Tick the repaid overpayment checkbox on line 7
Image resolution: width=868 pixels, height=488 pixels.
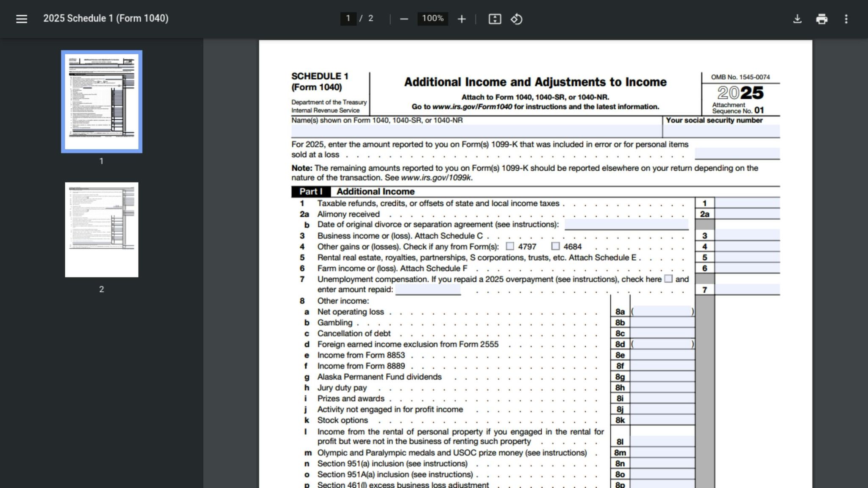pyautogui.click(x=668, y=279)
